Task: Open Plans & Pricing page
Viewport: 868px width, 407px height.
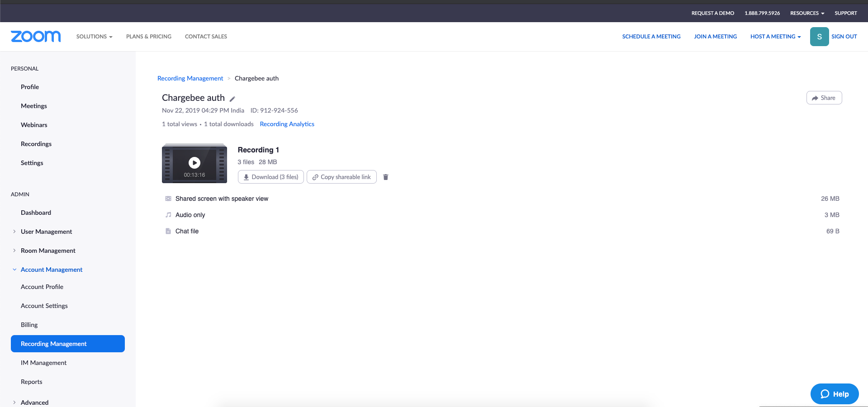Action: point(149,37)
